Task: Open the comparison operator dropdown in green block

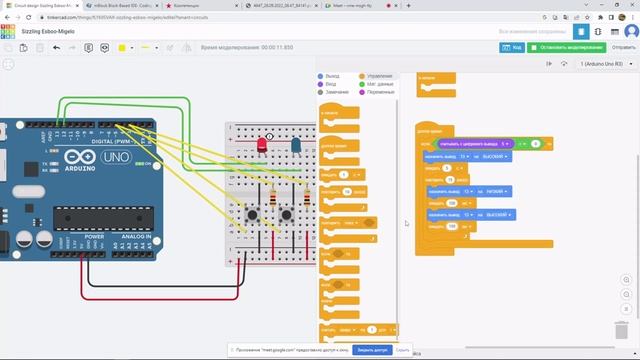Action: click(x=522, y=144)
